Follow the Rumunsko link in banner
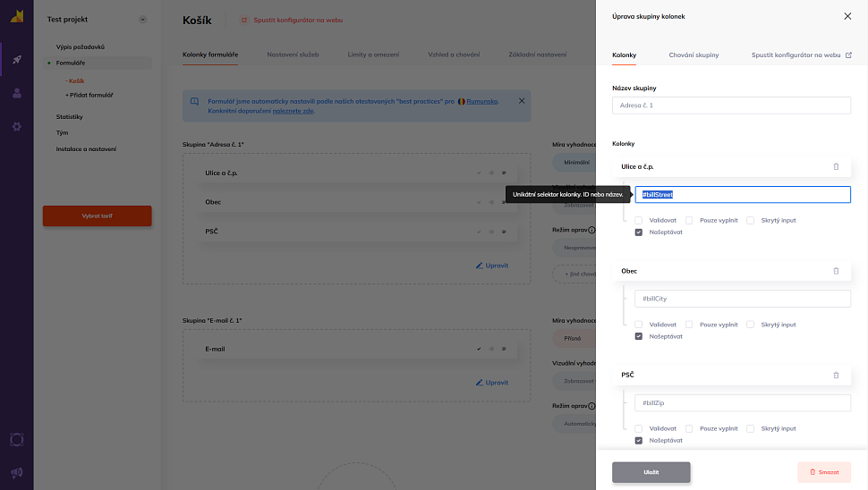 (481, 101)
